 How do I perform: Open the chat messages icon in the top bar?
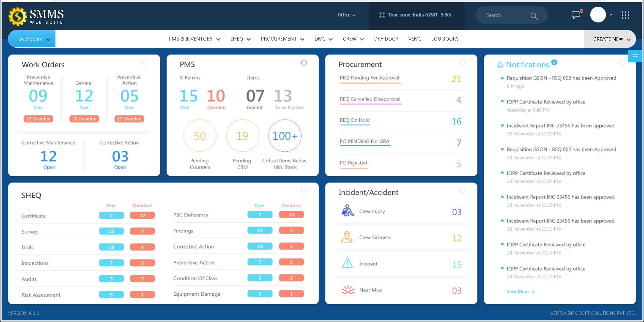(x=575, y=15)
